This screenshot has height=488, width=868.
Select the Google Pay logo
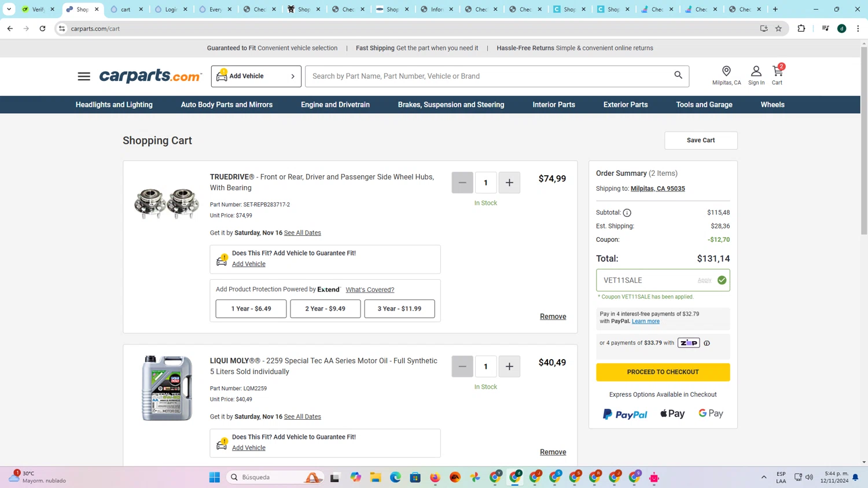click(711, 413)
